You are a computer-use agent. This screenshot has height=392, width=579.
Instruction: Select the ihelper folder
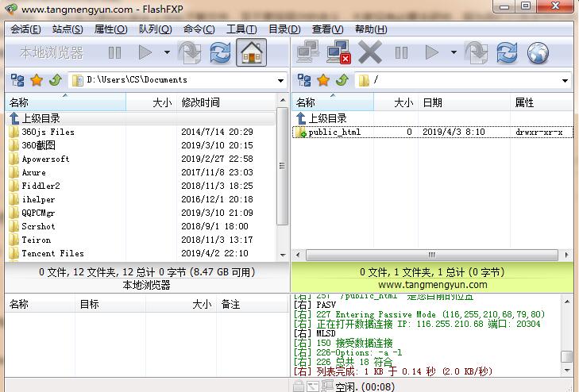(38, 199)
